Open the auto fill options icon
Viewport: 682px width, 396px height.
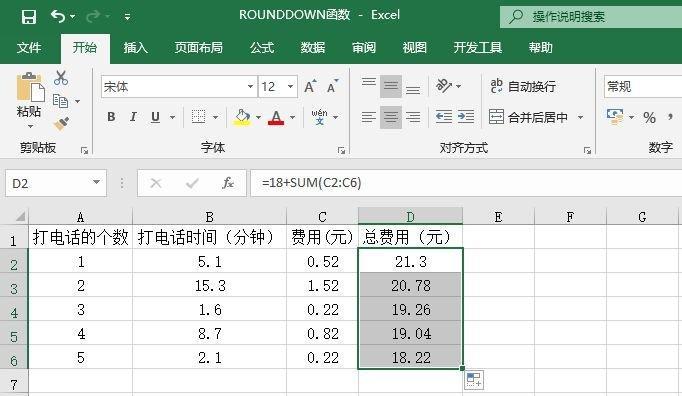tap(474, 380)
